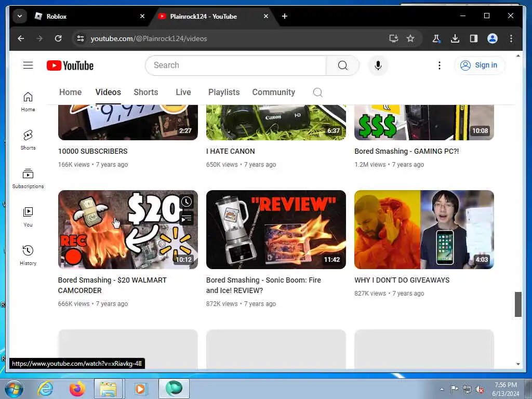Click Add to queue on $20 Walmart thumbnail
The height and width of the screenshot is (399, 532).
click(187, 219)
